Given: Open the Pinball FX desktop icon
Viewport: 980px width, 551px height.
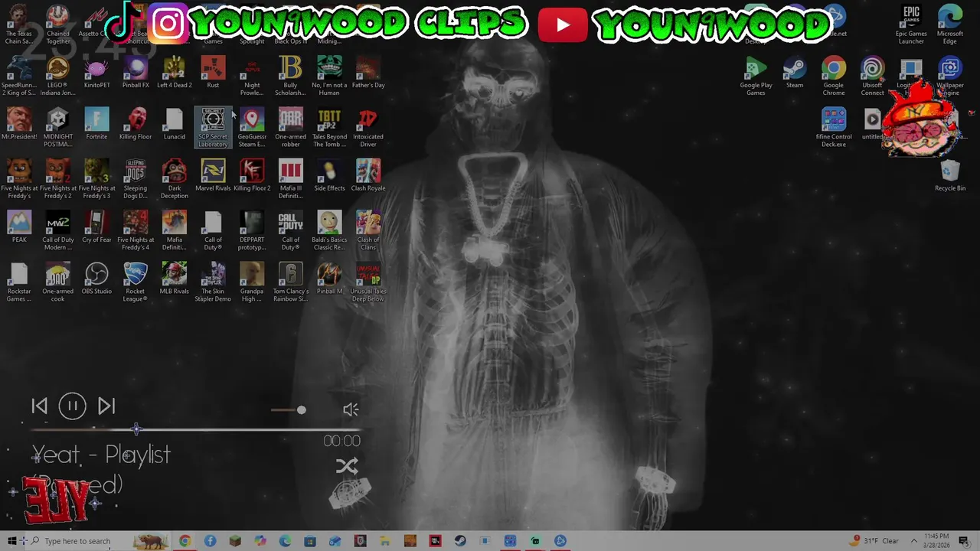Looking at the screenshot, I should [x=136, y=73].
